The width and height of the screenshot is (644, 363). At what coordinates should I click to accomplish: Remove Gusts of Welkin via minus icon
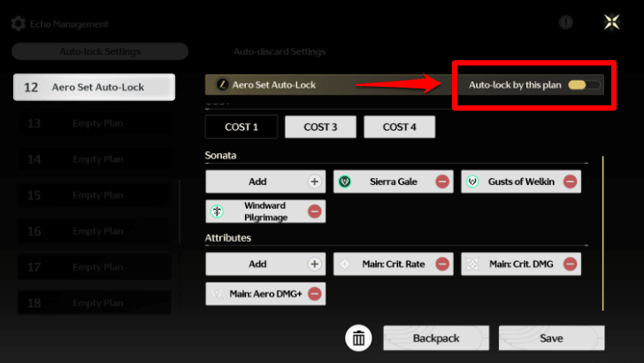point(571,181)
